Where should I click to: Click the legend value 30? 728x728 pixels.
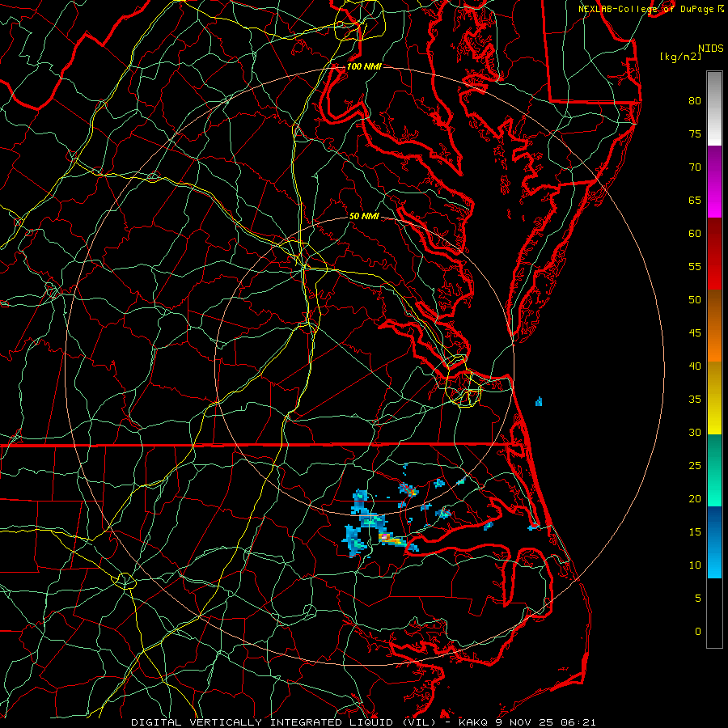(x=695, y=432)
